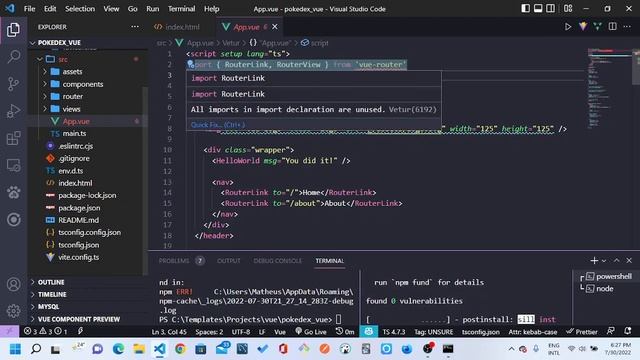The width and height of the screenshot is (640, 360).
Task: Maximize the terminal panel size
Action: [617, 260]
